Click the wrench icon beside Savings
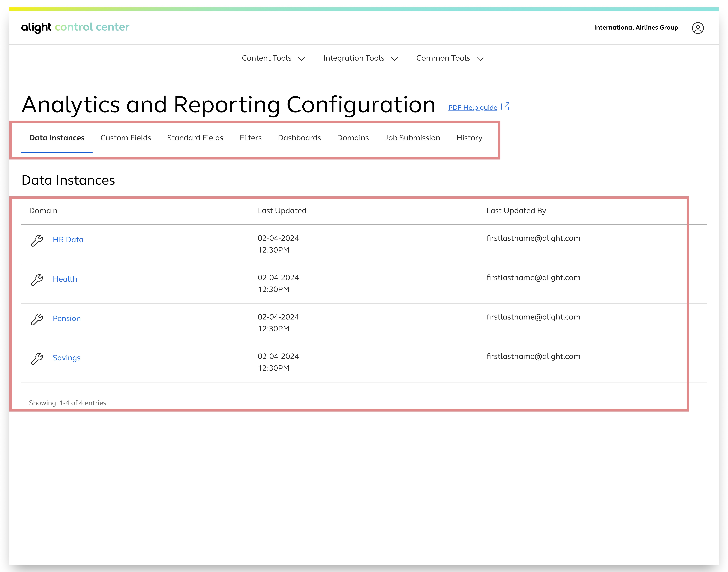Screen dimensions: 728x572 coord(37,358)
